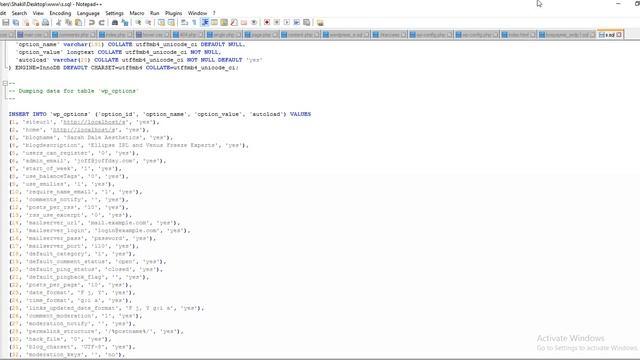This screenshot has height=360, width=640.
Task: Open the ? help menu
Action: coord(214,13)
